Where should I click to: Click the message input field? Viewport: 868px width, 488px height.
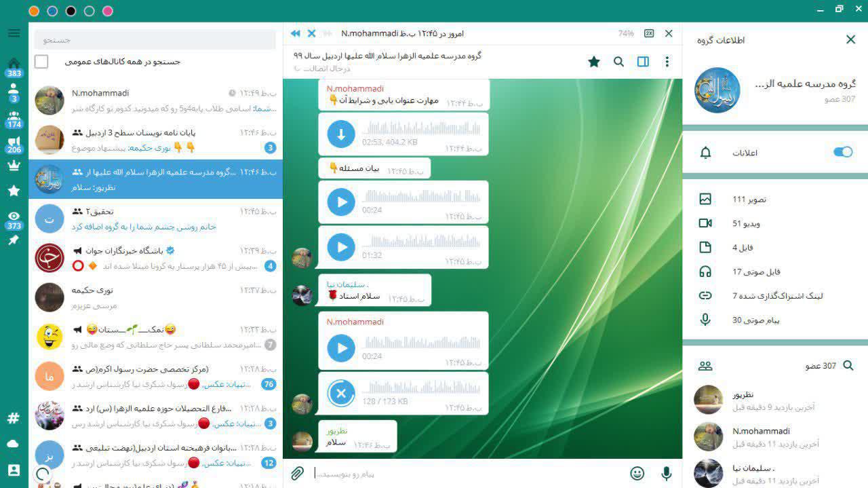[468, 473]
